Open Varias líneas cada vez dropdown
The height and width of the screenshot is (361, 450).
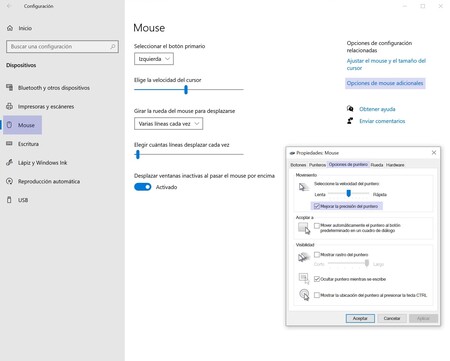(168, 124)
